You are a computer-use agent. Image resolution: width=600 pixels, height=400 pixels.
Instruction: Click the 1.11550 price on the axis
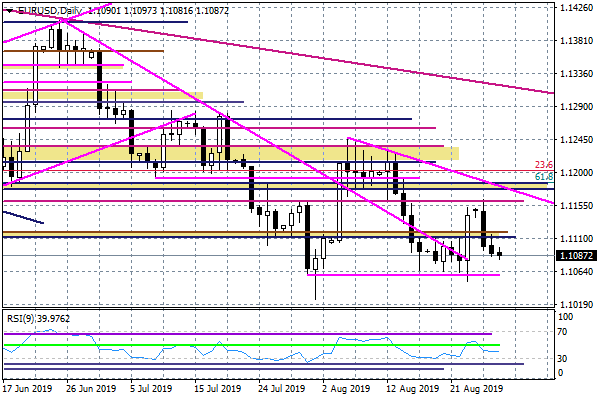[576, 205]
